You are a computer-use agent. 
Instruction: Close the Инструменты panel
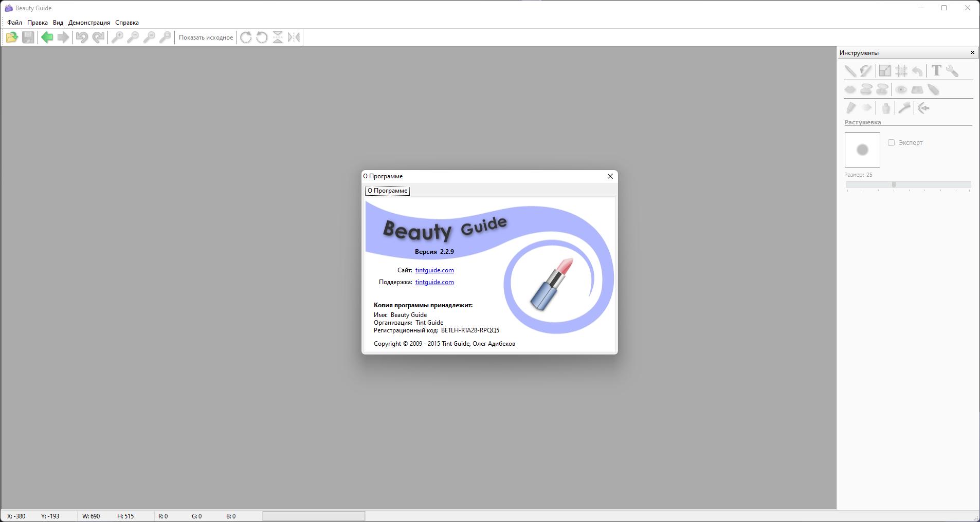point(972,52)
